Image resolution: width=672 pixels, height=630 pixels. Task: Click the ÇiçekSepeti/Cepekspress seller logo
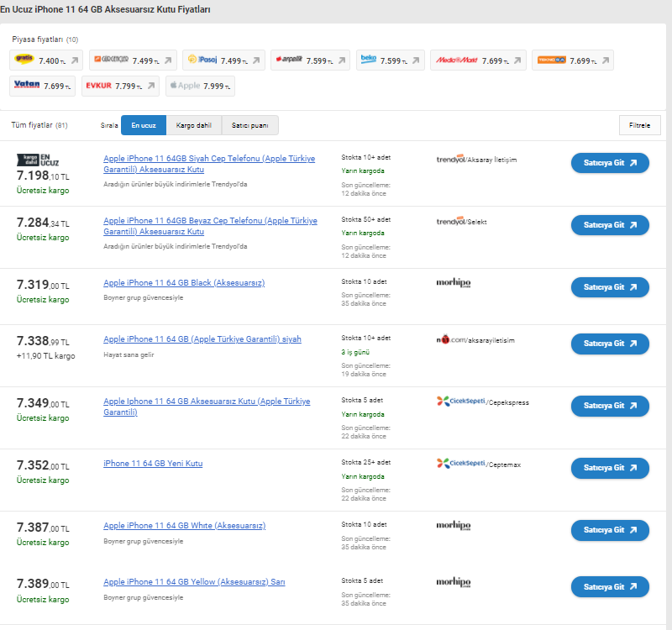click(482, 402)
